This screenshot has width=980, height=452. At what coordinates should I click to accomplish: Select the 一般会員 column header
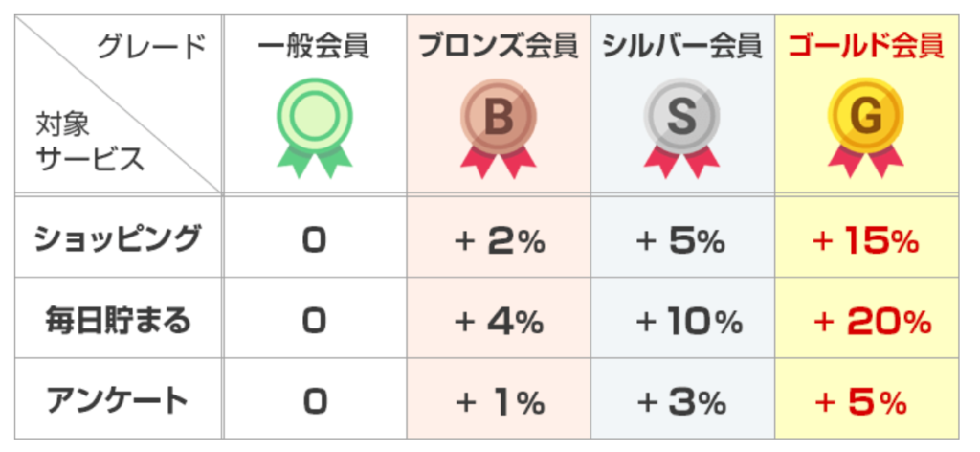314,48
